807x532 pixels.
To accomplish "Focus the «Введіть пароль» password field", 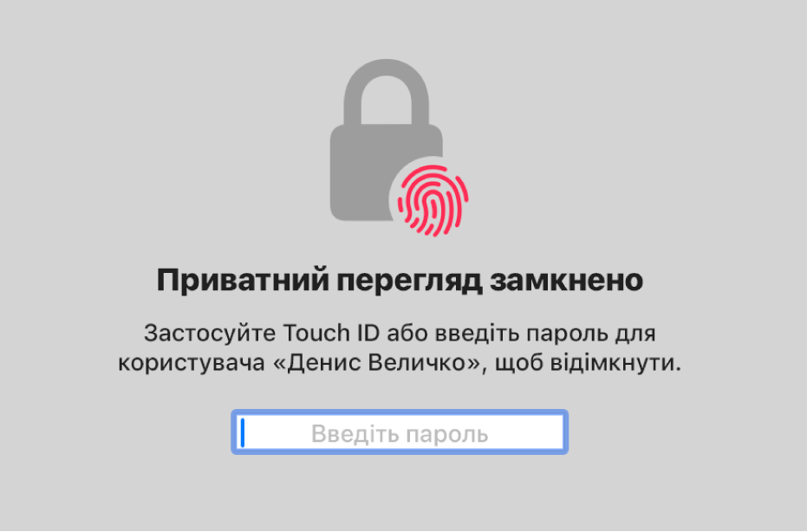I will [x=400, y=432].
